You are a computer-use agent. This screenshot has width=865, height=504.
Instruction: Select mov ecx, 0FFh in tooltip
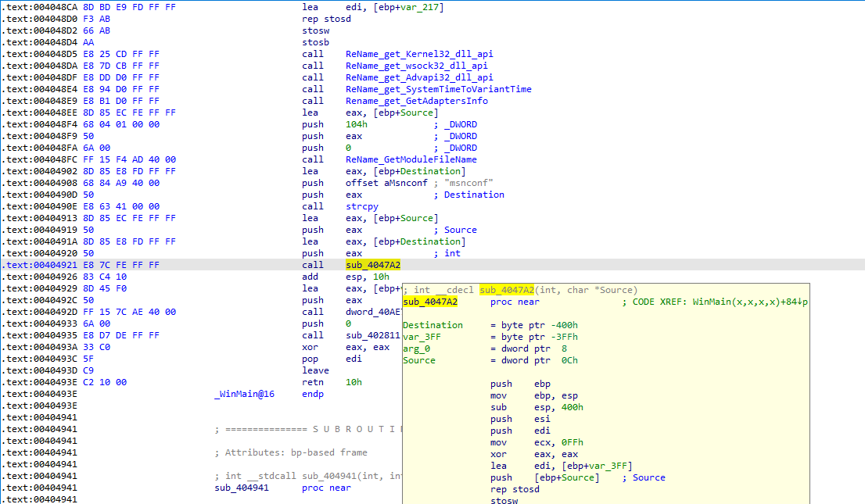[x=537, y=442]
